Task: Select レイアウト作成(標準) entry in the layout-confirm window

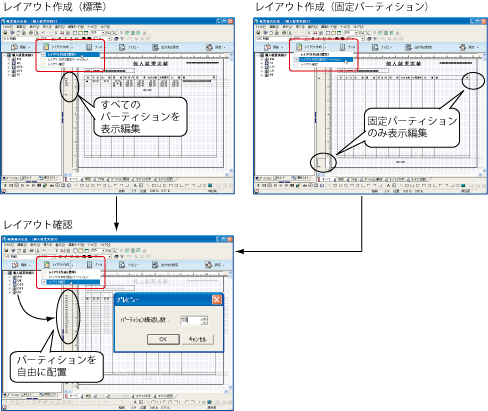Action: click(71, 272)
